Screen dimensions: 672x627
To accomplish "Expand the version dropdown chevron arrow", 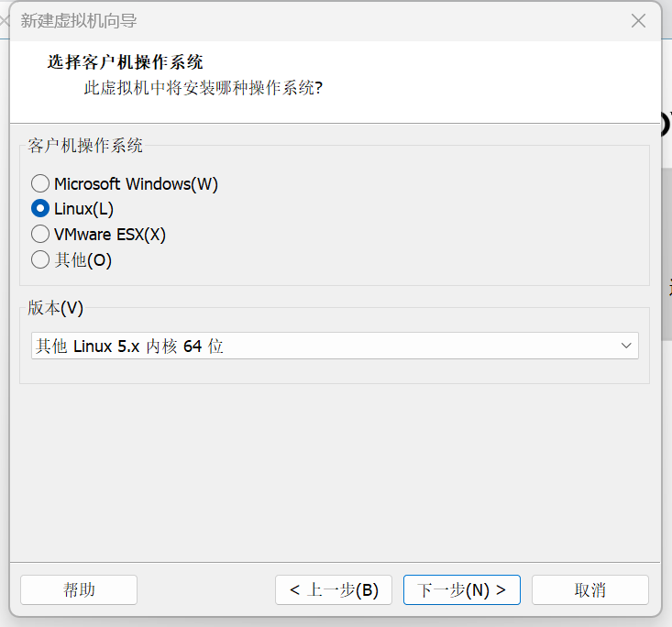I will pyautogui.click(x=627, y=346).
